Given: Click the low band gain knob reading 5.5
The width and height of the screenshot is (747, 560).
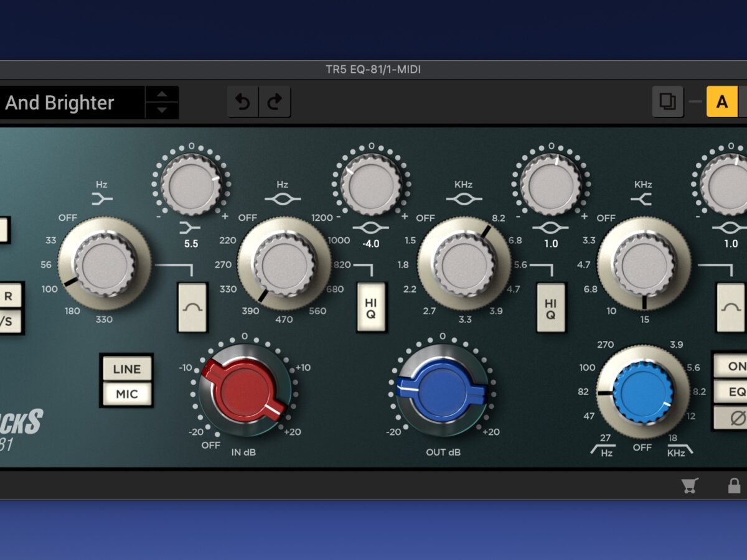Looking at the screenshot, I should pos(191,185).
